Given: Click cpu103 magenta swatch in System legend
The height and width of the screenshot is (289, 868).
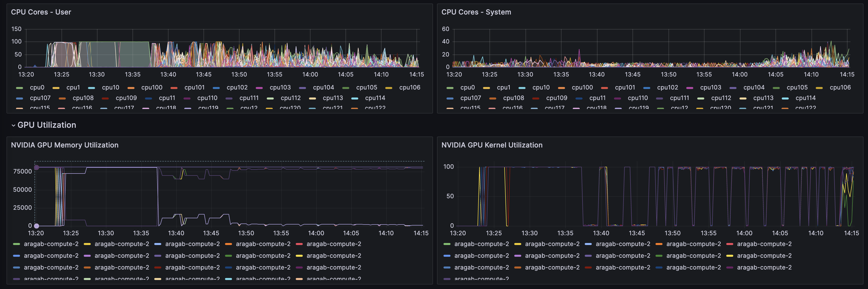Looking at the screenshot, I should (x=689, y=88).
